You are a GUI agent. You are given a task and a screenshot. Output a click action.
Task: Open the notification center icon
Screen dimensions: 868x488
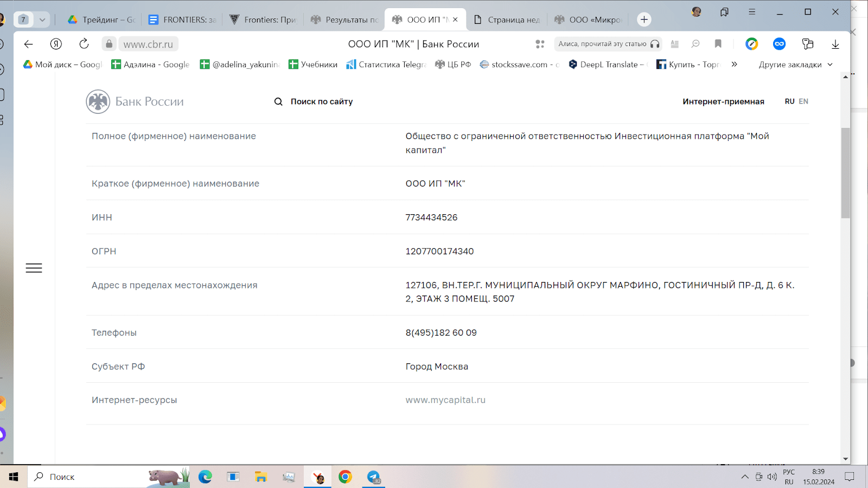point(850,477)
